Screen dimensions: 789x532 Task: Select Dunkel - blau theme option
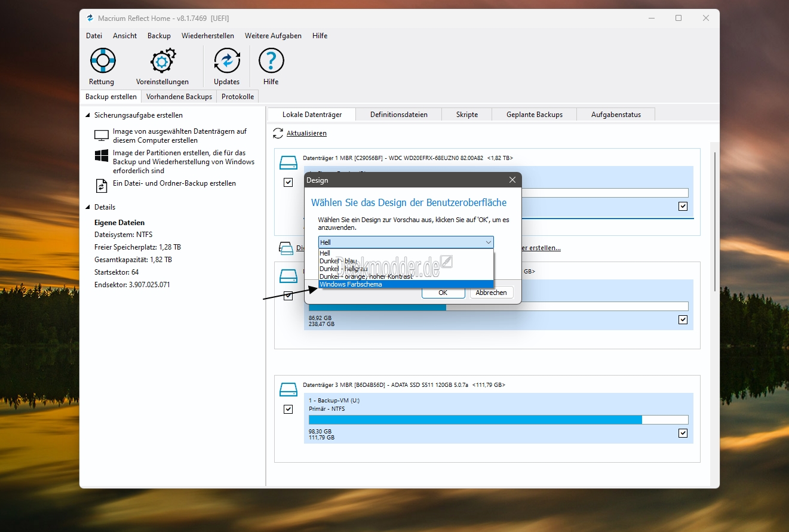coord(406,261)
